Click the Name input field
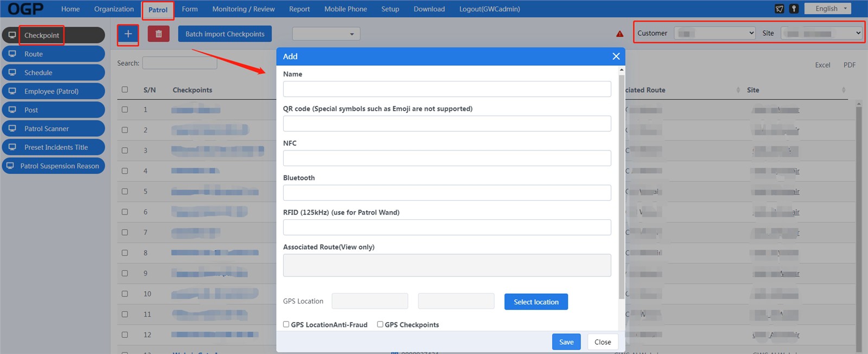The height and width of the screenshot is (354, 868). [x=446, y=89]
